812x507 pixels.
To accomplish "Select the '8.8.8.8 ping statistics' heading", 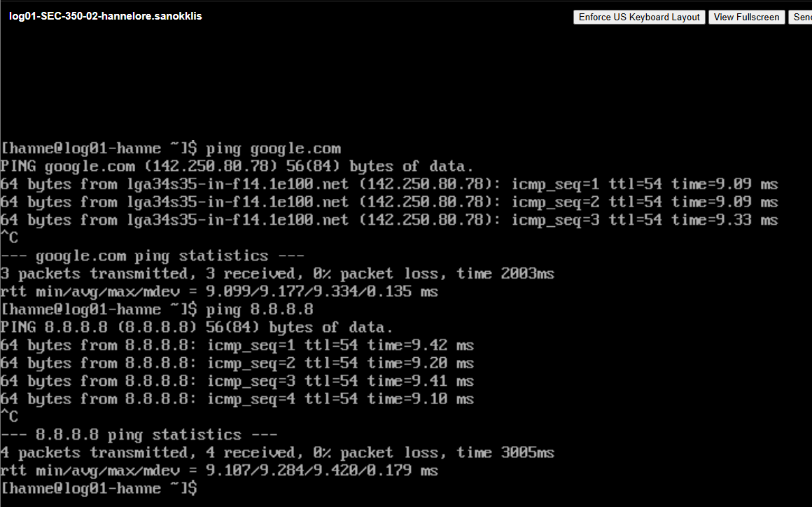I will click(x=139, y=435).
